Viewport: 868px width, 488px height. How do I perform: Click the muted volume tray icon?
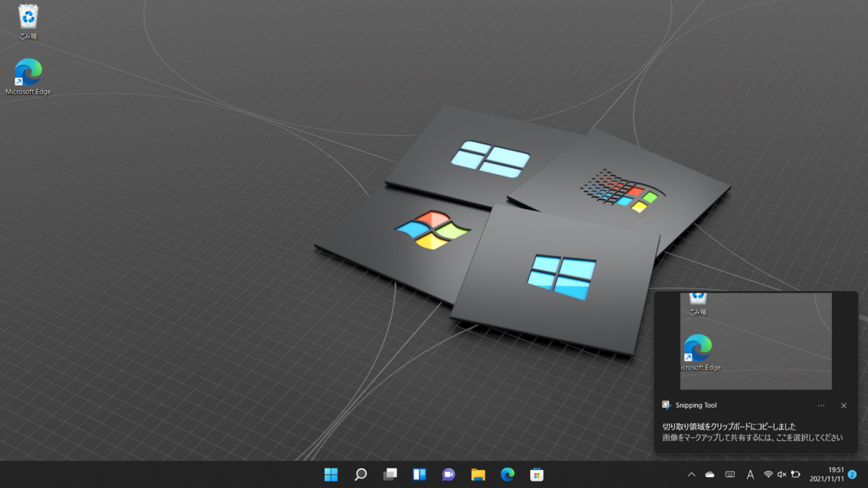tap(781, 474)
